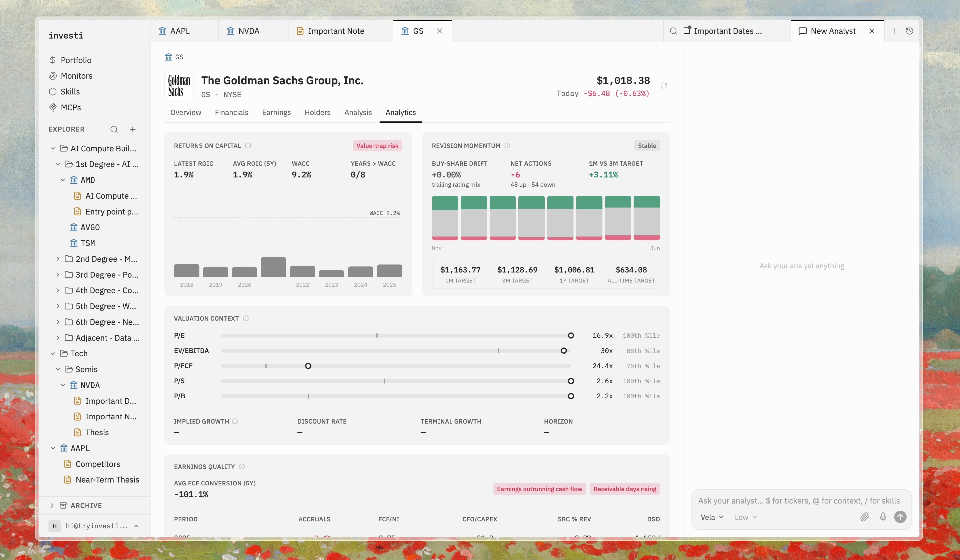Start voice input with microphone
Screen dimensions: 960x560
[883, 517]
